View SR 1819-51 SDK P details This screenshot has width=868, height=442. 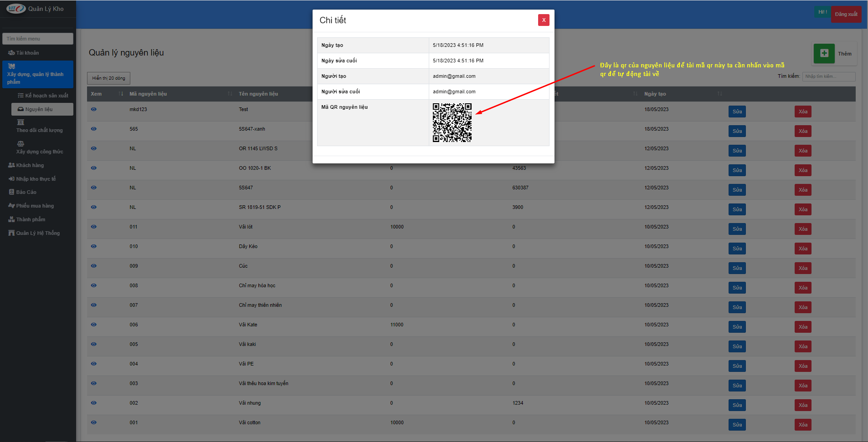coord(94,207)
